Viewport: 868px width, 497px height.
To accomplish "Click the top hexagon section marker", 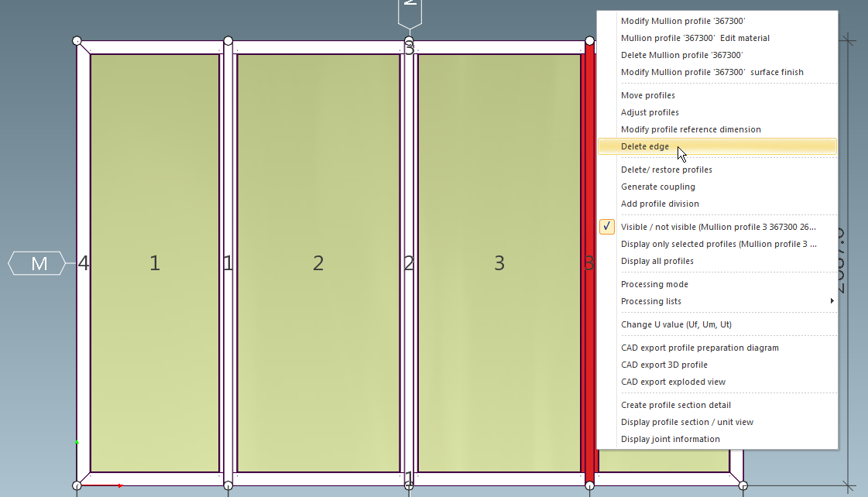I will tap(410, 11).
